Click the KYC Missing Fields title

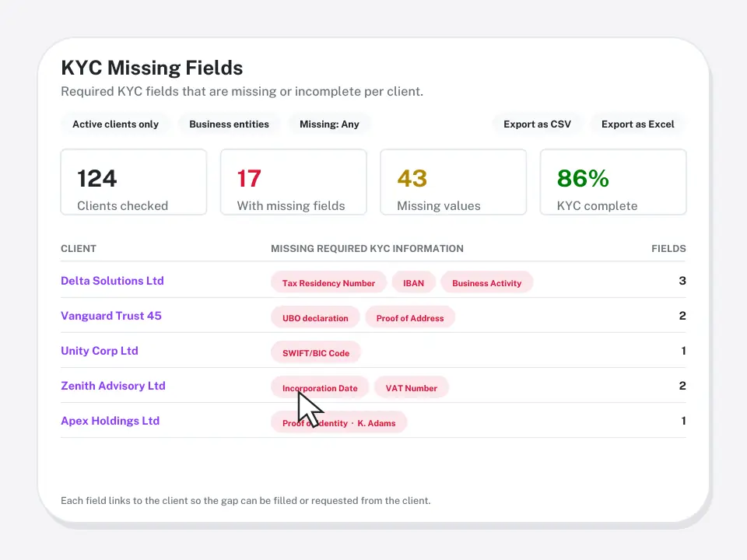(152, 68)
